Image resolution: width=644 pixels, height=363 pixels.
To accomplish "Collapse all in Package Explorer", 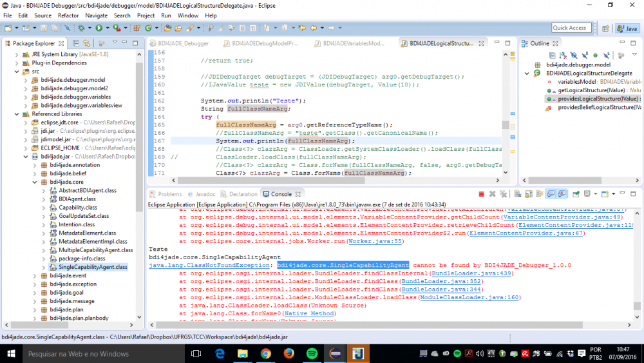I will [76, 43].
